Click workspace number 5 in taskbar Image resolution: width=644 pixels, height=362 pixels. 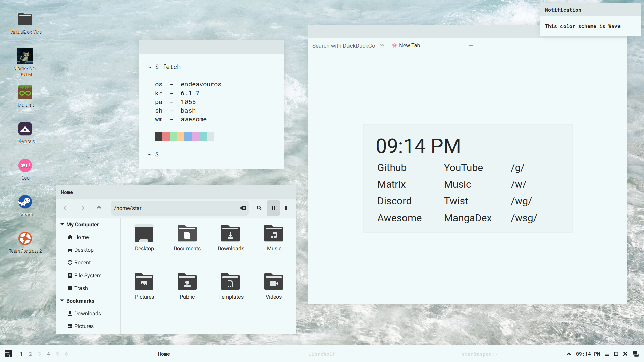pos(57,354)
